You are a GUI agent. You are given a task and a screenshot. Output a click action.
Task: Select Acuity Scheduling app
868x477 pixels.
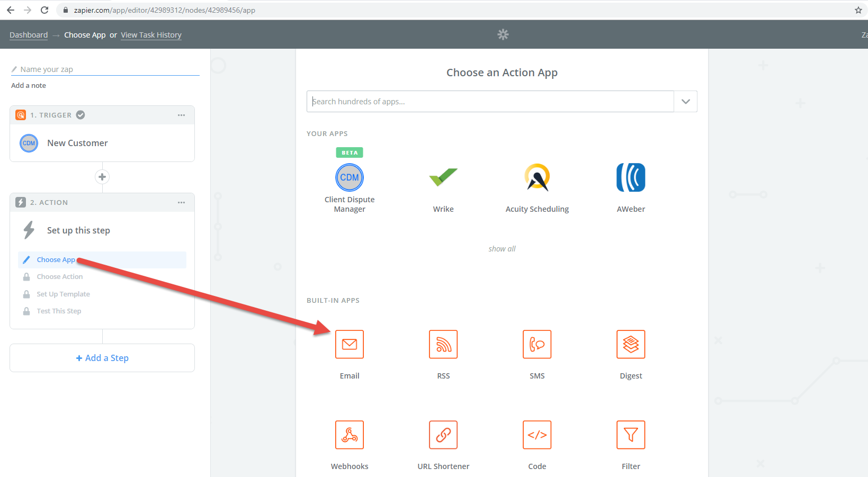(537, 177)
